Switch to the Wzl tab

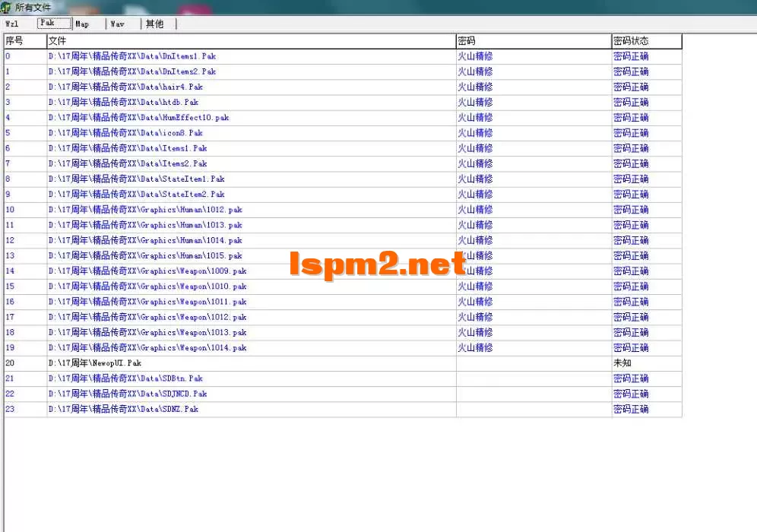(13, 24)
